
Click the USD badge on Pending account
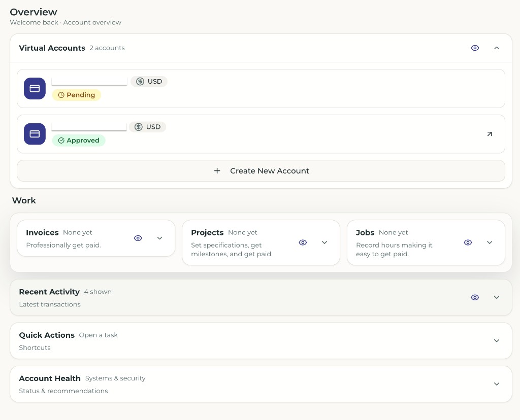pos(149,82)
